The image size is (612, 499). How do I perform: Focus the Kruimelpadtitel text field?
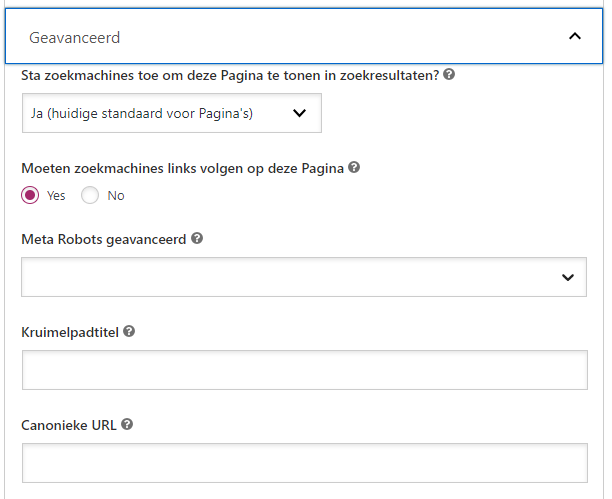point(304,370)
